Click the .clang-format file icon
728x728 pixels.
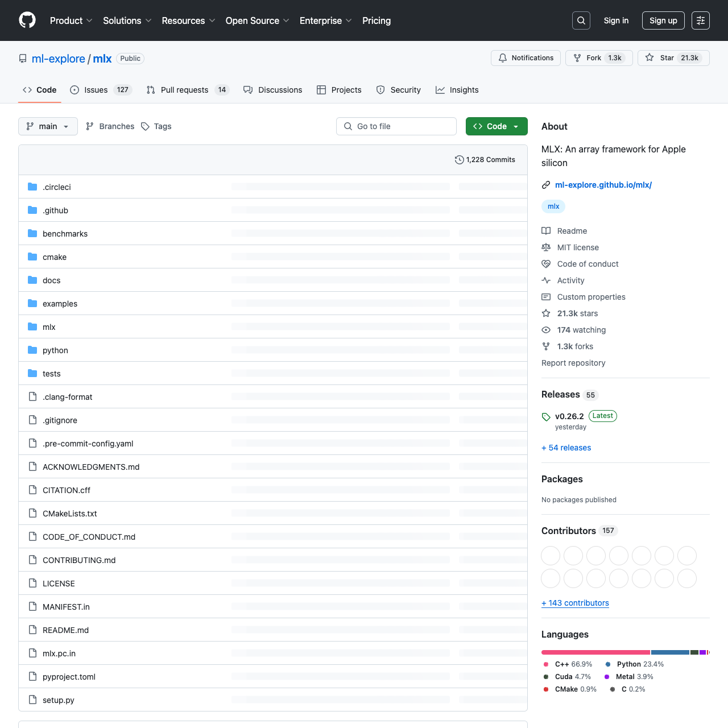coord(32,397)
